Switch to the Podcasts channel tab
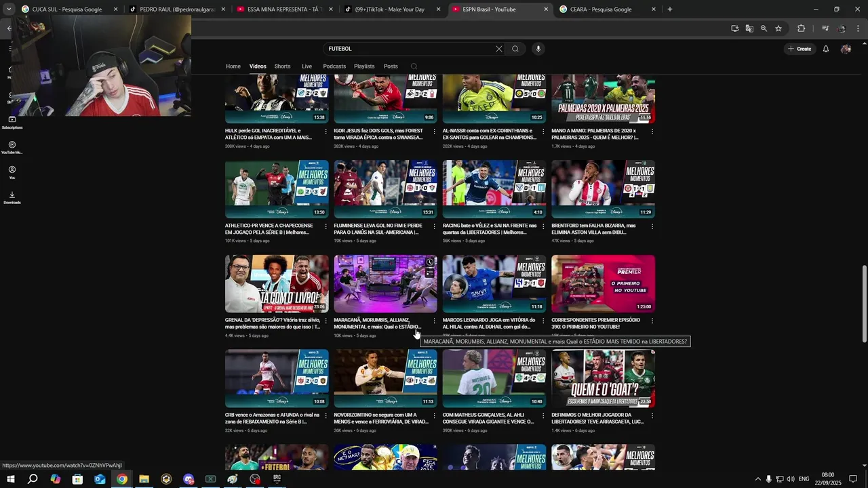The image size is (868, 488). point(334,66)
